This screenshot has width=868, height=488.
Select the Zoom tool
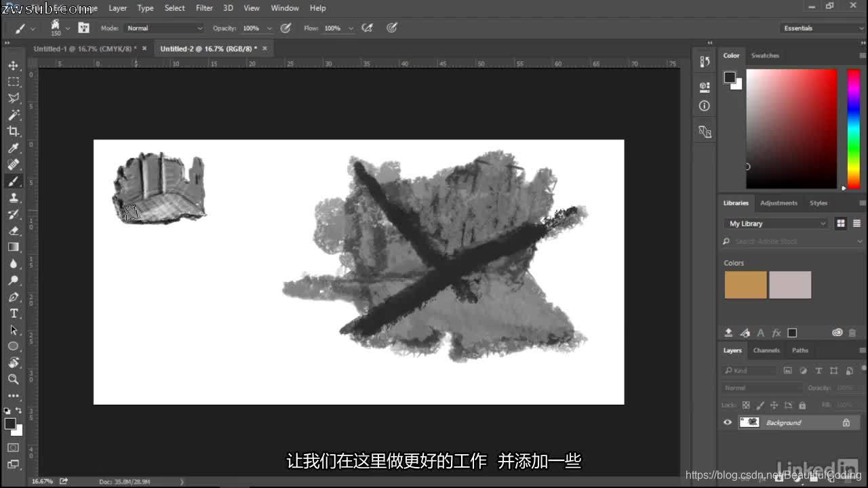tap(14, 379)
